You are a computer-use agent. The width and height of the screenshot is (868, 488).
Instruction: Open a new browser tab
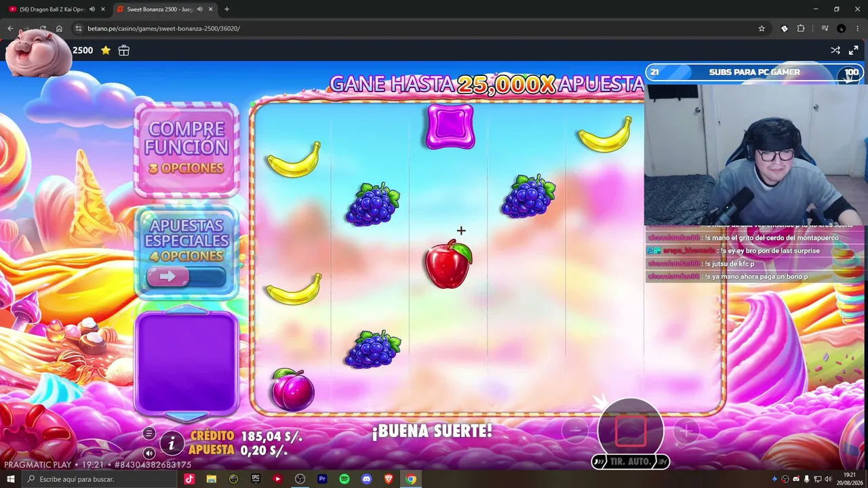(226, 9)
